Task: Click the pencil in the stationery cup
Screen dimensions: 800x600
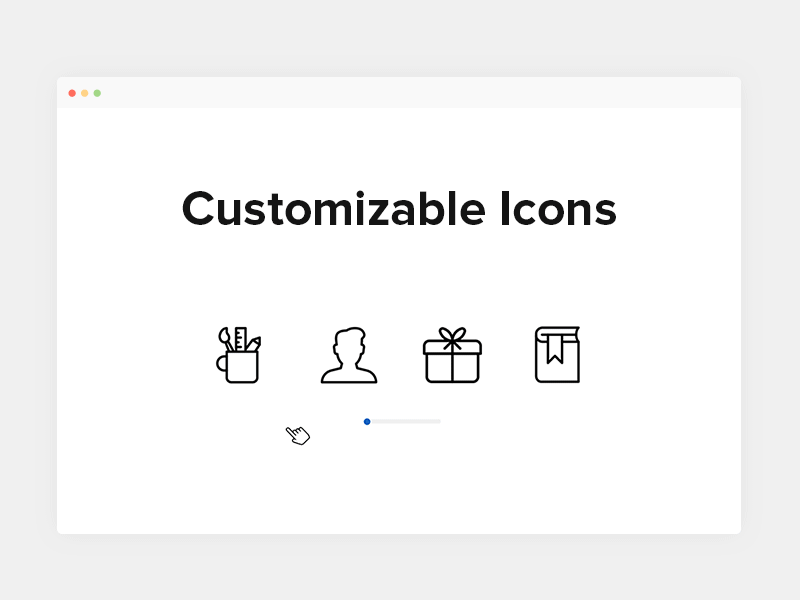Action: point(254,344)
